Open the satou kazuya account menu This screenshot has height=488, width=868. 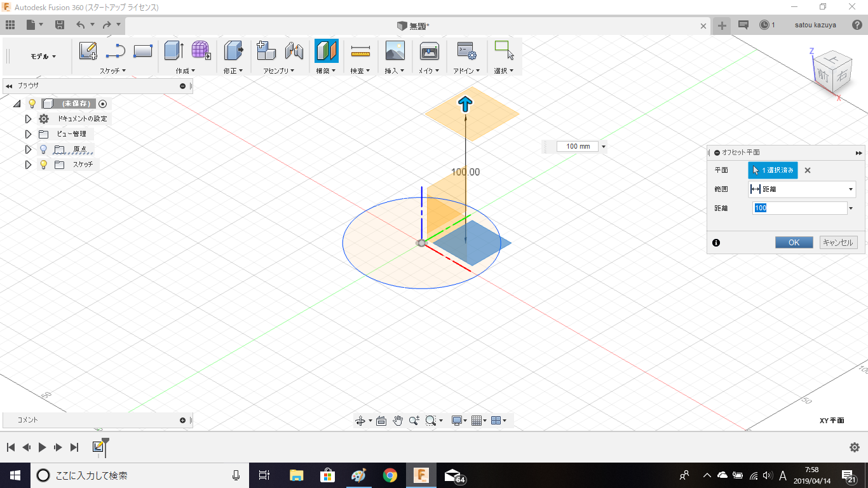point(815,25)
